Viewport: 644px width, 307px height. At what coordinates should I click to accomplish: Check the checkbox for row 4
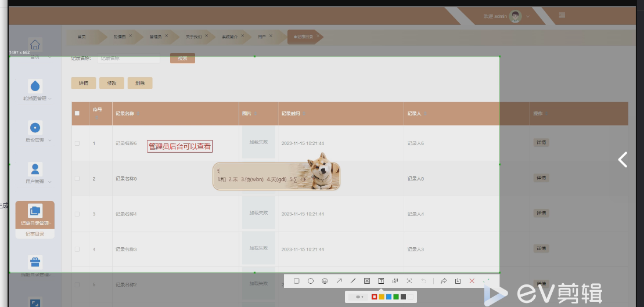(77, 249)
